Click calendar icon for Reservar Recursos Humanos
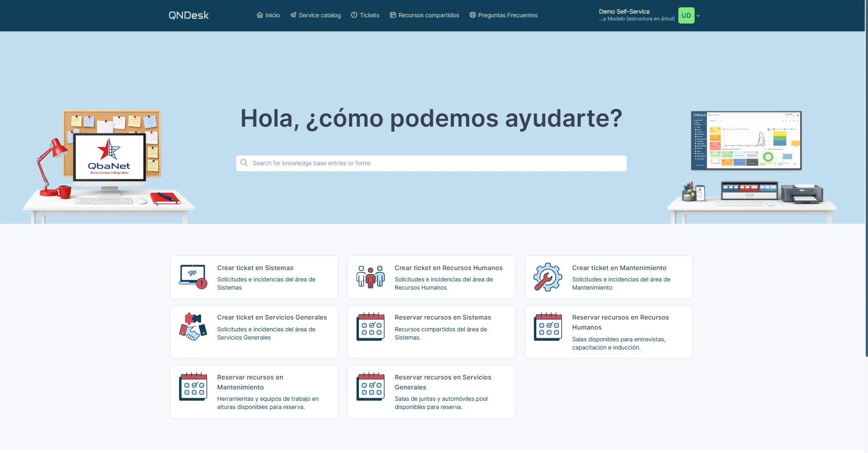Image resolution: width=868 pixels, height=453 pixels. click(548, 327)
